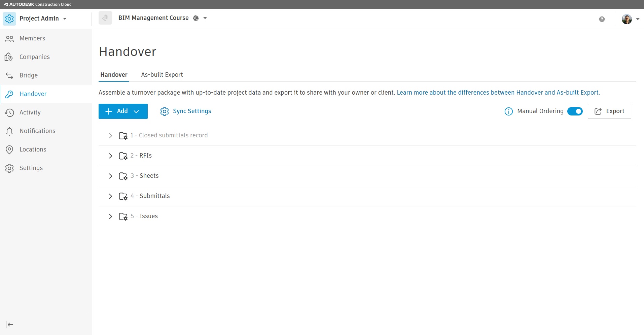Expand the Sheets section chevron
The image size is (644, 335).
[x=110, y=176]
